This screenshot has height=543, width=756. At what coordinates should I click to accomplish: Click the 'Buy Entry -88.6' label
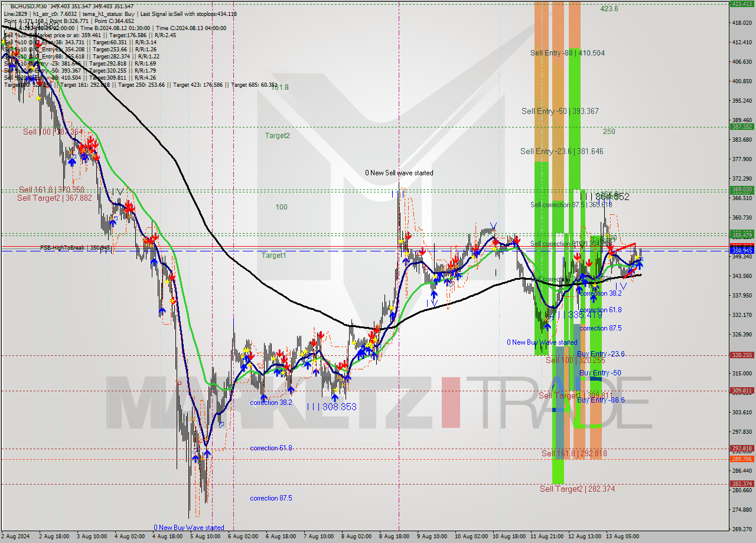pos(601,400)
